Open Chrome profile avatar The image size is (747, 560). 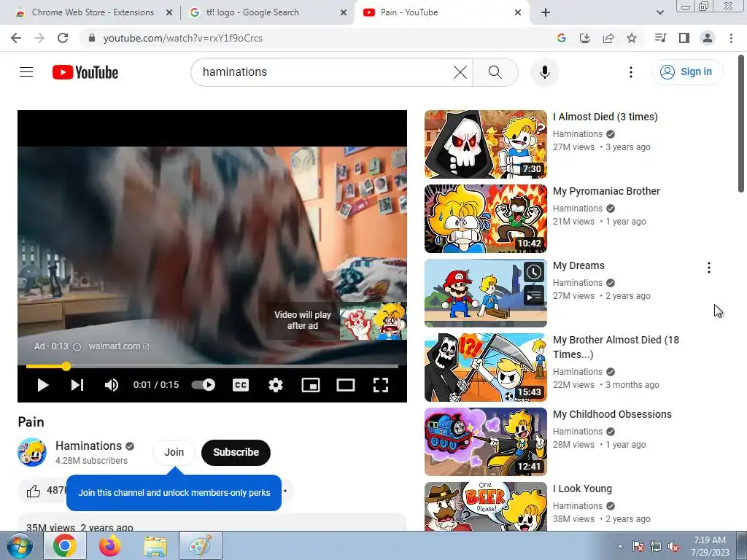click(x=708, y=38)
